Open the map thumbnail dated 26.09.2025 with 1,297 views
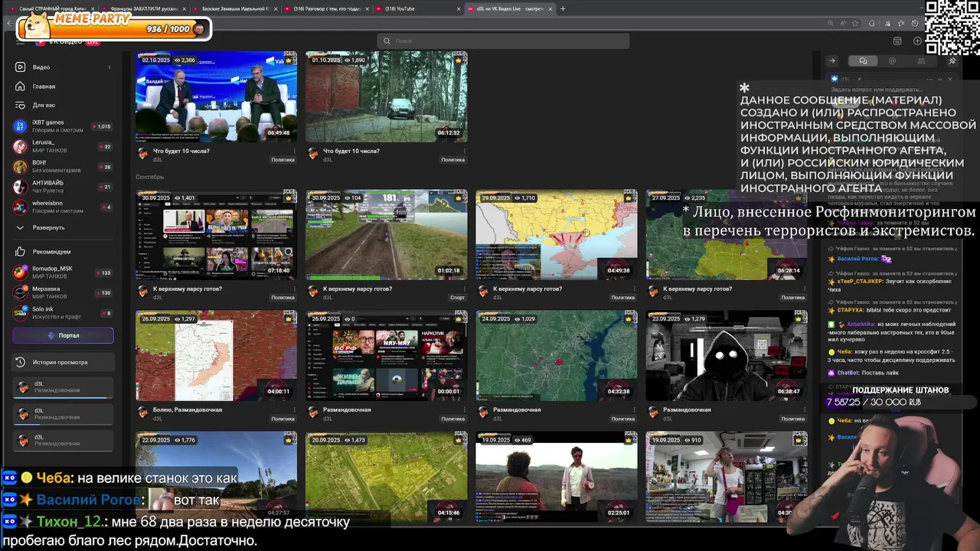The height and width of the screenshot is (551, 980). click(216, 355)
